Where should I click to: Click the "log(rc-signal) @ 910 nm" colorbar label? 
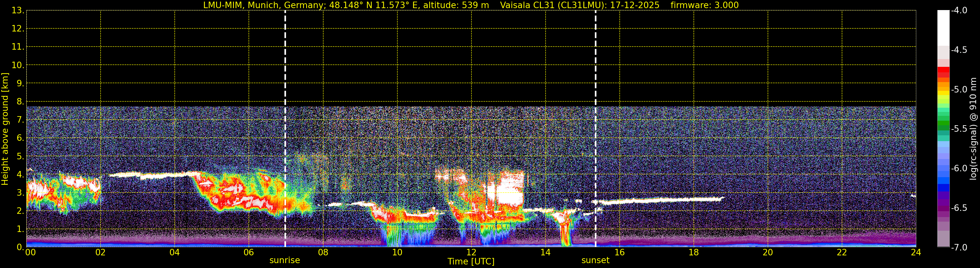(x=973, y=129)
